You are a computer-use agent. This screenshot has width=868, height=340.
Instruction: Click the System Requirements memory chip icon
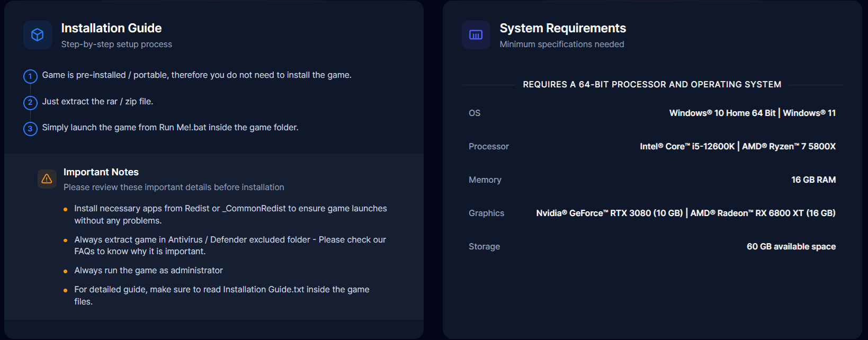(476, 35)
